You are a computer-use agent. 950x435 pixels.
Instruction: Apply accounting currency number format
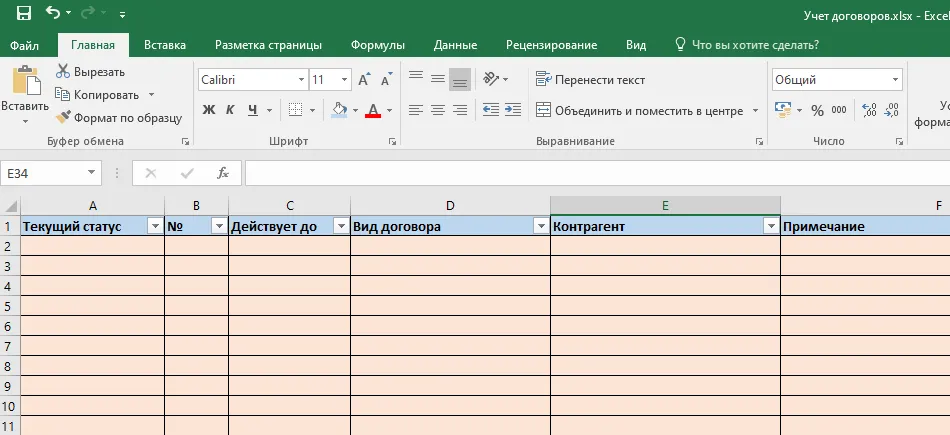tap(783, 110)
